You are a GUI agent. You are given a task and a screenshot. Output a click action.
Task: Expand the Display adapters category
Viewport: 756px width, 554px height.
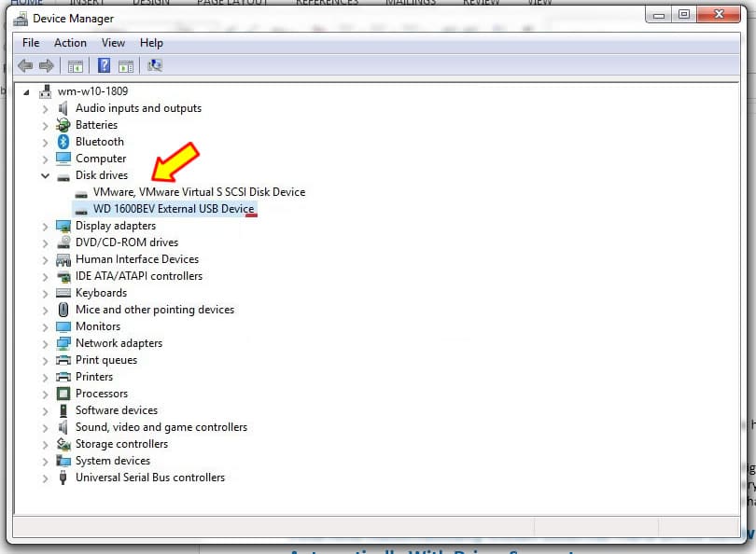pyautogui.click(x=45, y=226)
